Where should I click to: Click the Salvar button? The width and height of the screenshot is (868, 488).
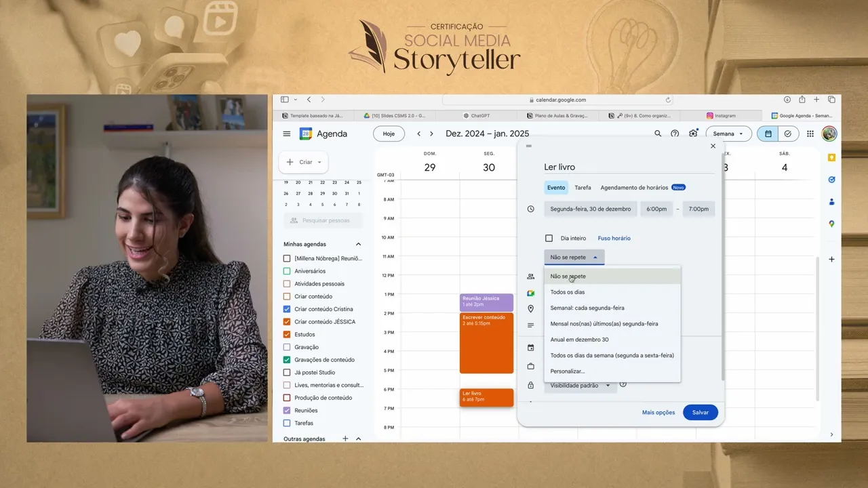point(701,412)
